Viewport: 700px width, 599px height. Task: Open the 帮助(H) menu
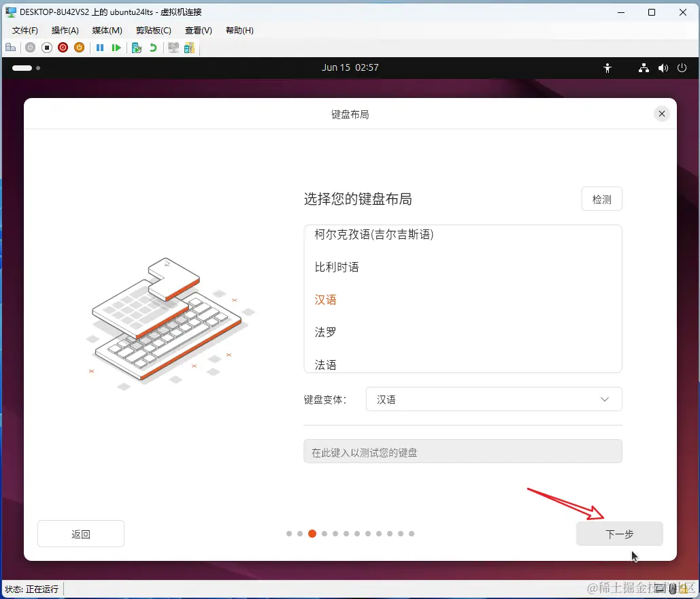[239, 31]
